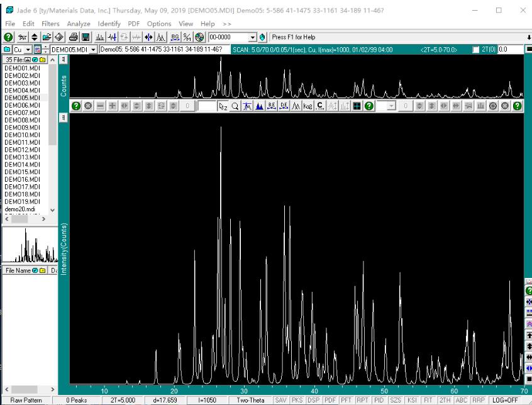Toggle the LOG=OFF status button
532x405 pixels.
pos(505,400)
